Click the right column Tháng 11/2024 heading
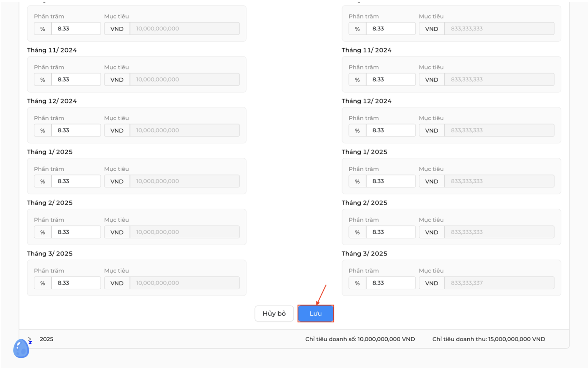Image resolution: width=588 pixels, height=368 pixels. (367, 50)
